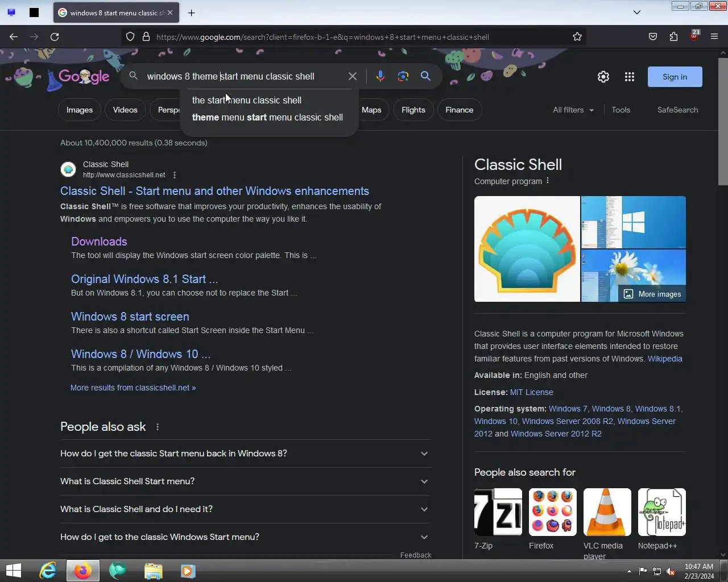This screenshot has height=582, width=728.
Task: Open three-dot menu beside classicshell.net URL
Action: pos(175,175)
